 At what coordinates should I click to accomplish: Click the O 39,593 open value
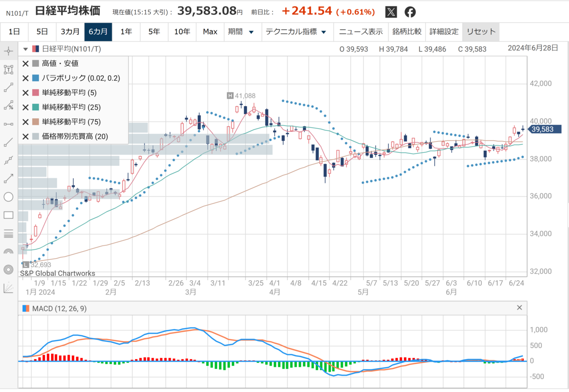[x=354, y=49]
